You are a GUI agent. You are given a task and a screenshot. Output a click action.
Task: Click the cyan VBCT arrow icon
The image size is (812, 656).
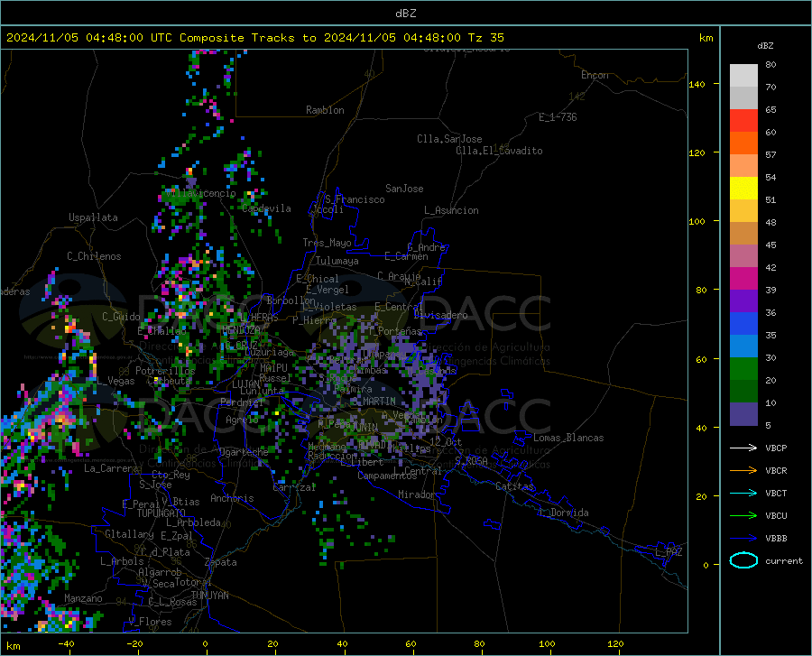[x=743, y=493]
